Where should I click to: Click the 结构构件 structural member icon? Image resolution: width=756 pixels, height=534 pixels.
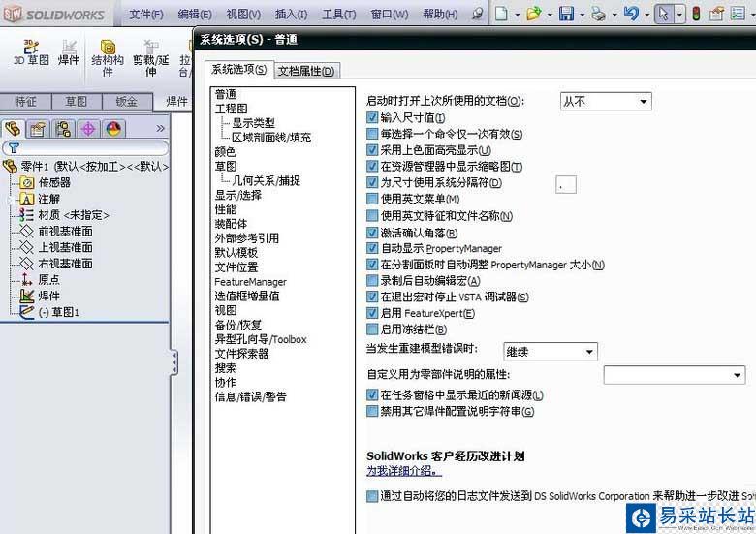tap(108, 58)
